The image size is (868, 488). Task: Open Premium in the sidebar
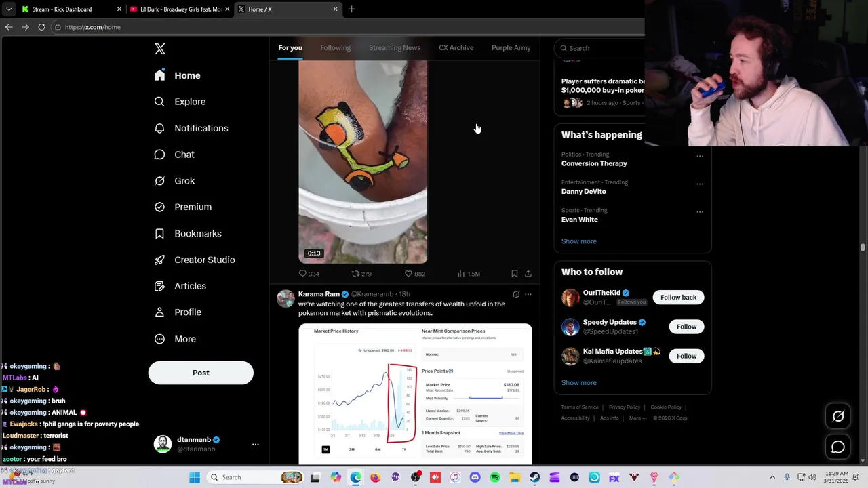(183, 207)
